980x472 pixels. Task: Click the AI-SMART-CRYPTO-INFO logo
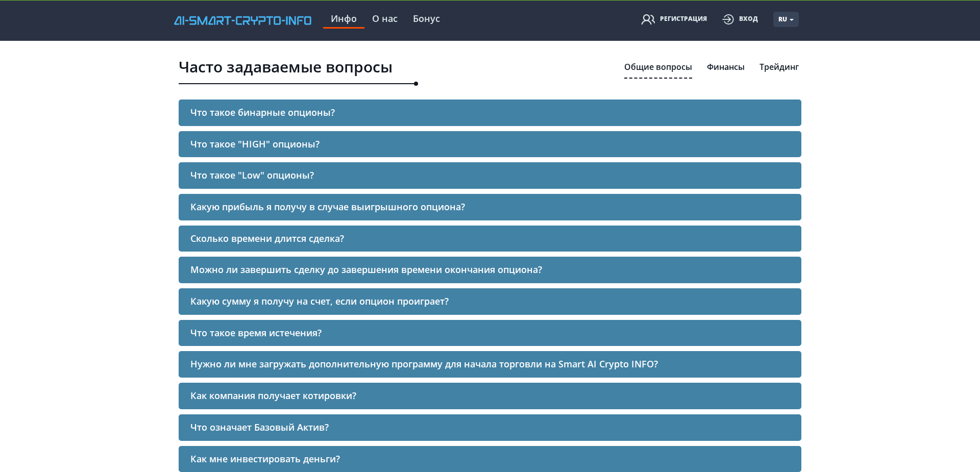coord(242,20)
